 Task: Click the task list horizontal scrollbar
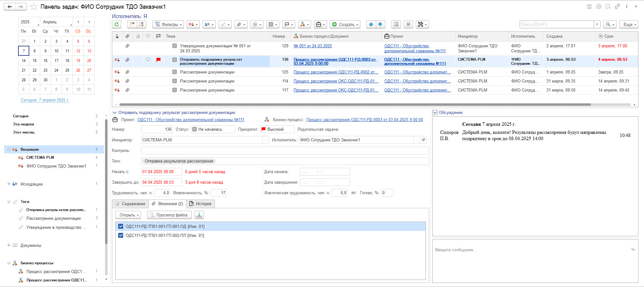[x=355, y=105]
